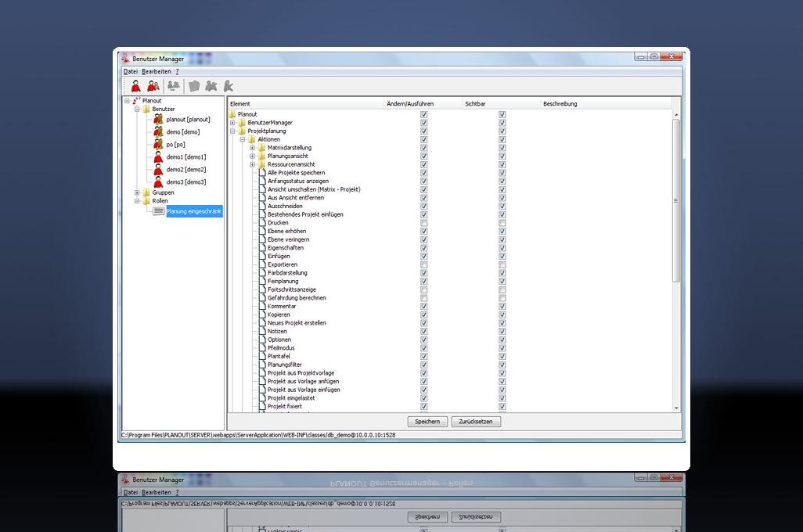Screen dimensions: 803x532
Task: Select the demo3 [demo3] user entry
Action: point(185,182)
